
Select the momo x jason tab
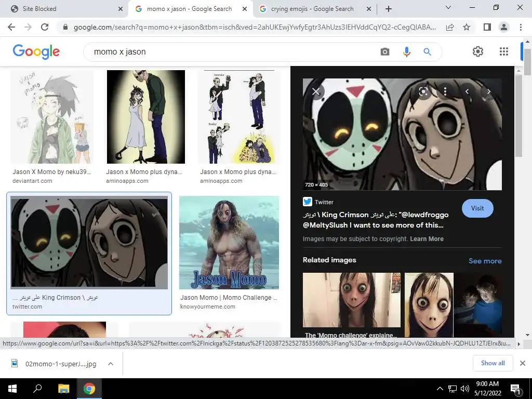point(189,9)
